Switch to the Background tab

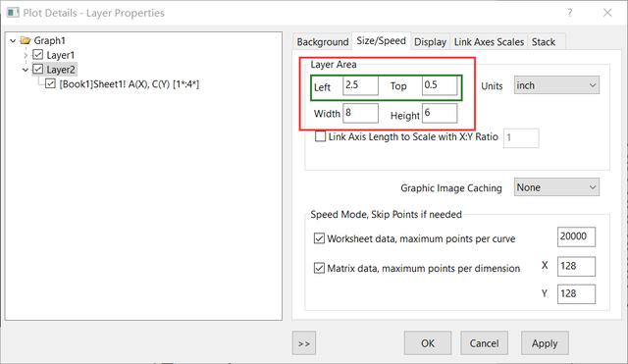tap(323, 41)
